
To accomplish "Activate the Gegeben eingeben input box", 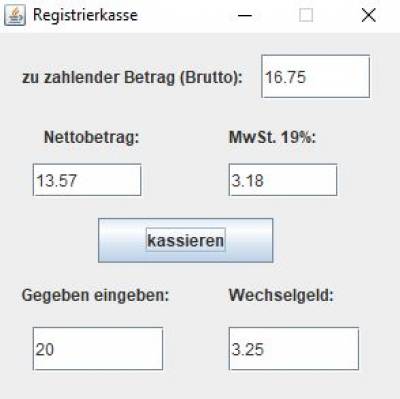I will click(98, 349).
